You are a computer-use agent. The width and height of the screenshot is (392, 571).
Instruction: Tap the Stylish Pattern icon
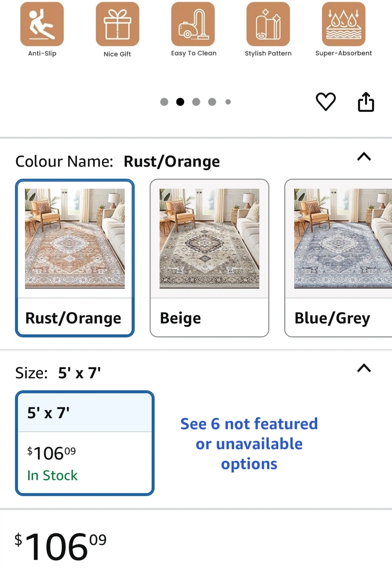(268, 24)
